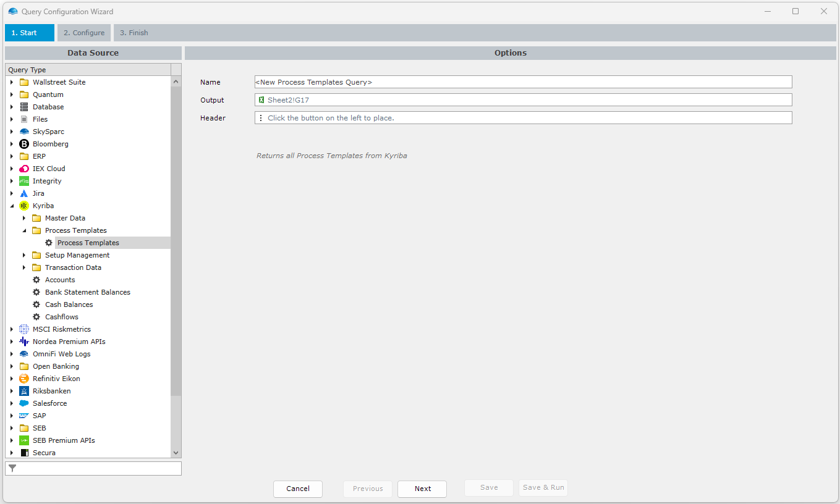
Task: Click the SAP logo icon
Action: tap(24, 416)
